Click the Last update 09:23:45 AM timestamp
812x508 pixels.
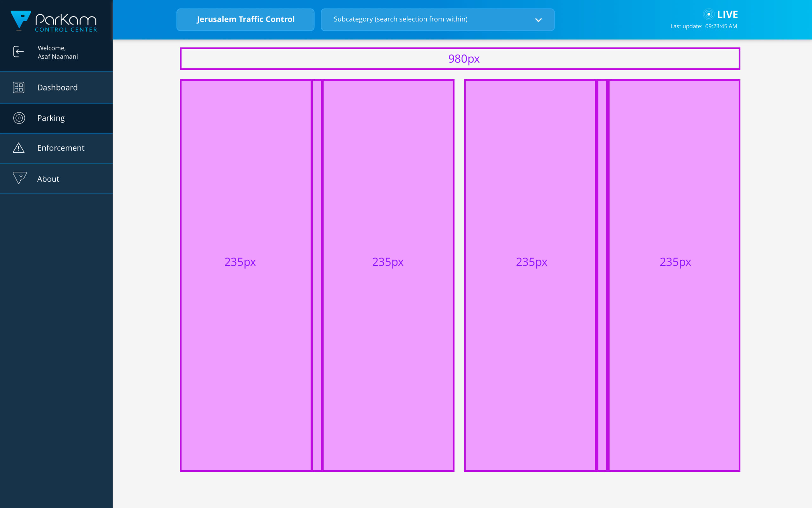point(704,26)
